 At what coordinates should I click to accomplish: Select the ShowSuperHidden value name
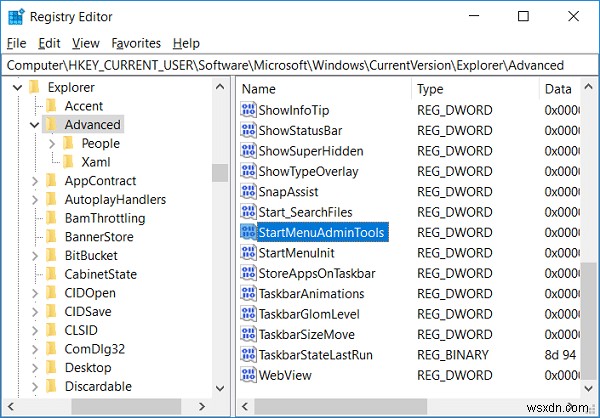click(311, 151)
